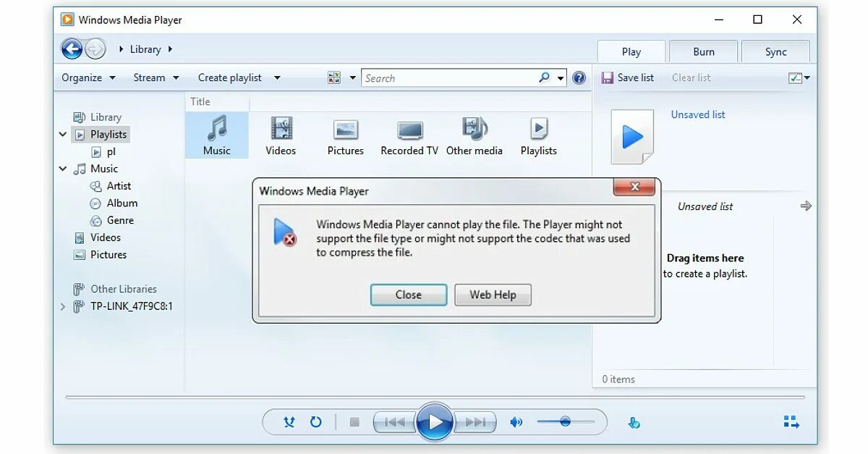Click the Title column header

click(x=200, y=101)
